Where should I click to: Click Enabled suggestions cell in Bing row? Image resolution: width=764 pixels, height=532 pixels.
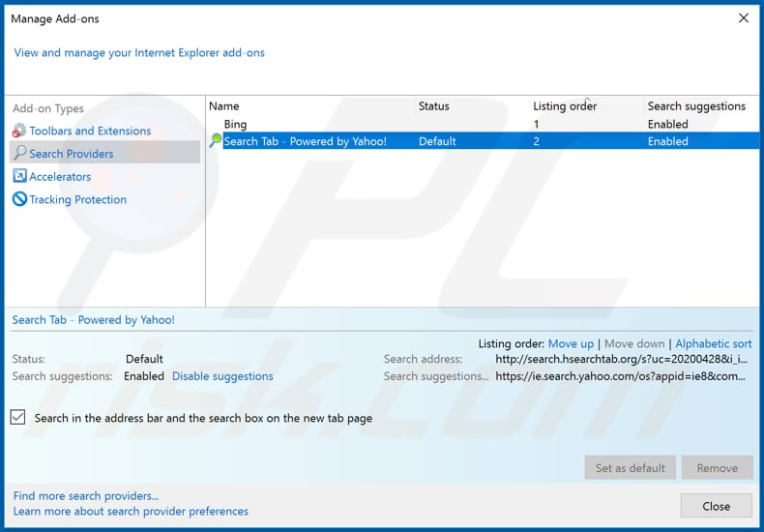pyautogui.click(x=667, y=124)
